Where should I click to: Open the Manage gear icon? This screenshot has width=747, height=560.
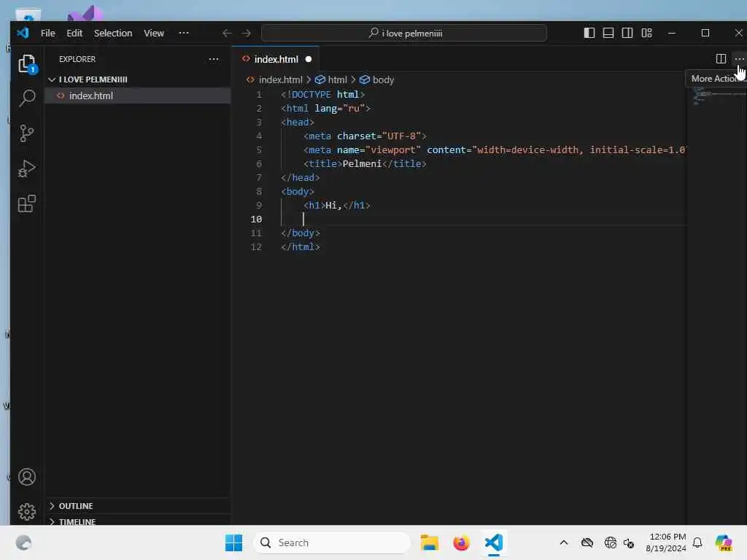[27, 512]
